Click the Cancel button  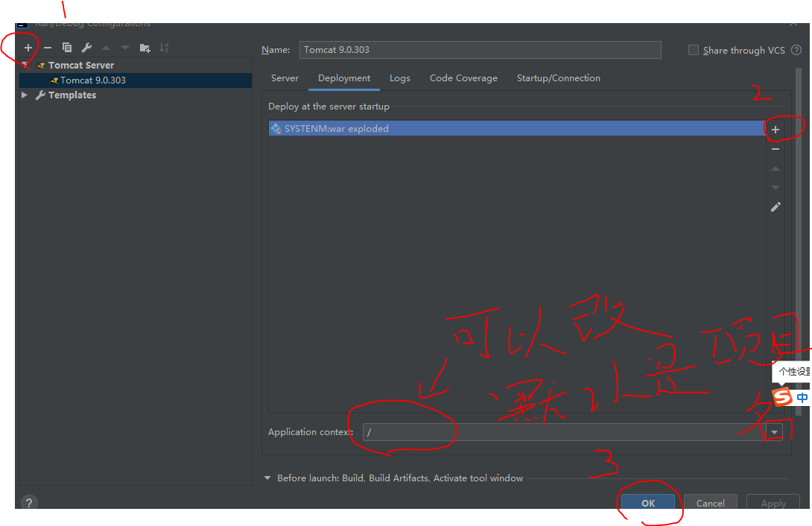[710, 502]
